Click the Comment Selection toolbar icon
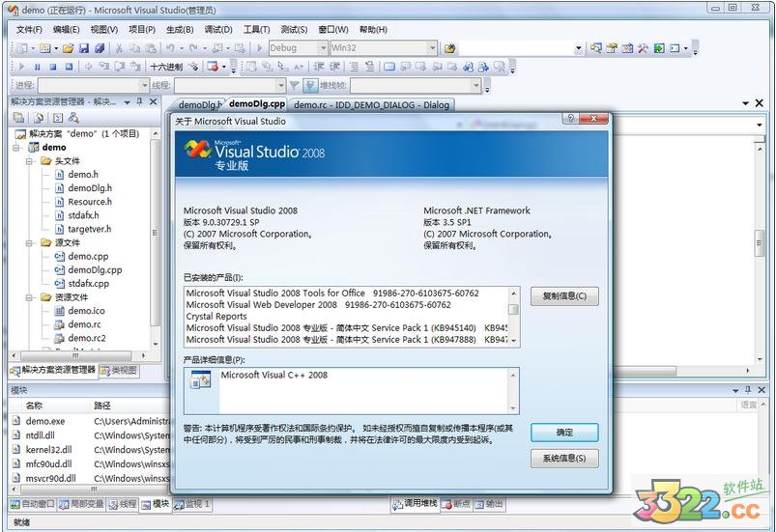 click(354, 67)
